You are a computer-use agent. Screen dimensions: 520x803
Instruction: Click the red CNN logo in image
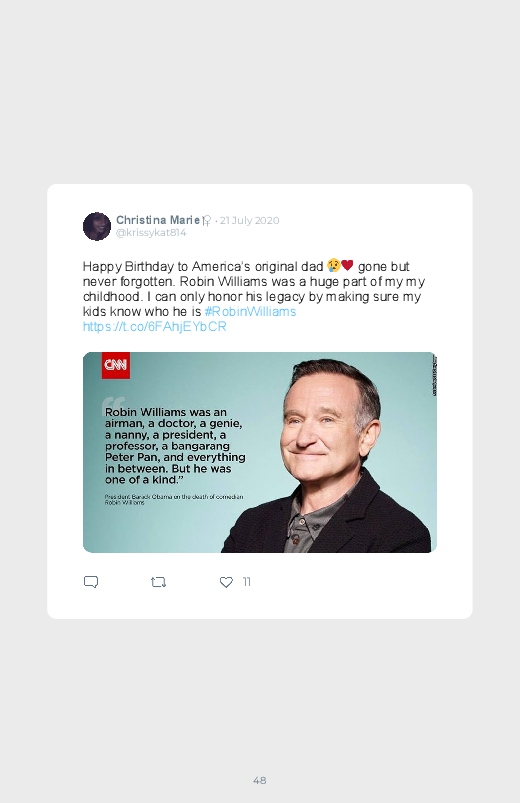[x=116, y=365]
